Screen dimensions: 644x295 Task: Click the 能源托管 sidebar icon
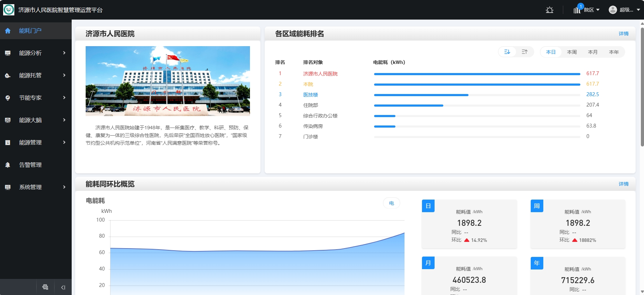tap(8, 75)
